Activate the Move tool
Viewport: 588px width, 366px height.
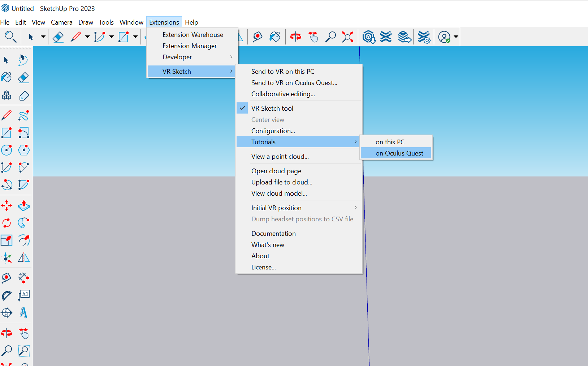pos(7,205)
